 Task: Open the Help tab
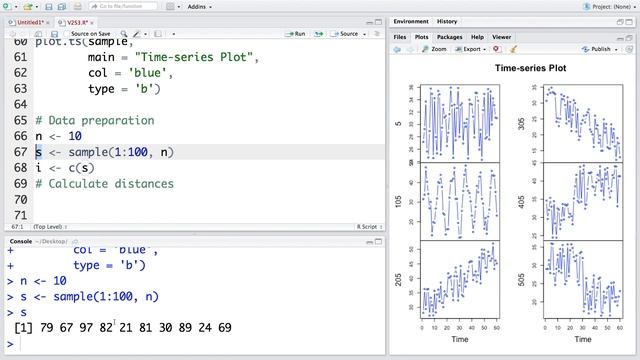(477, 37)
